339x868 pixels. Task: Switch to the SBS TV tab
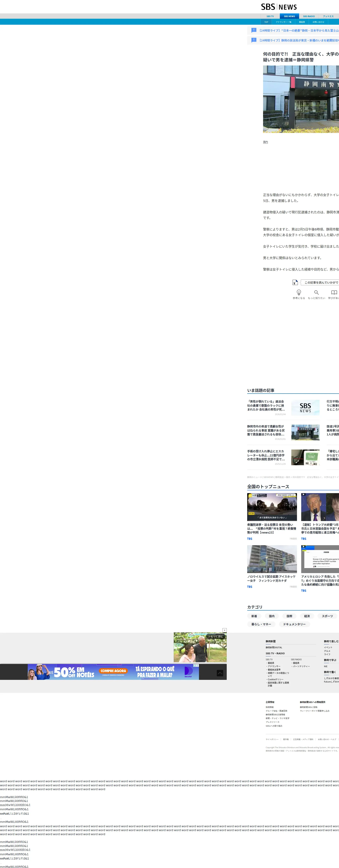(270, 16)
